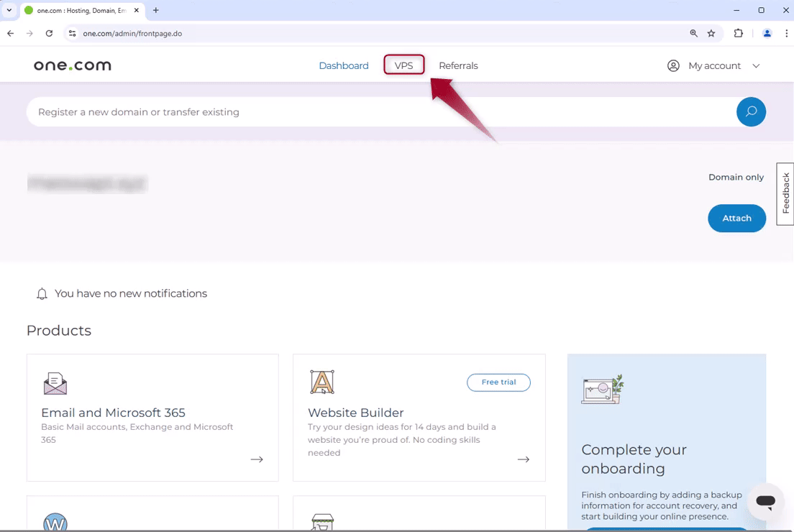Click the notification bell icon
Image resolution: width=794 pixels, height=532 pixels.
42,294
